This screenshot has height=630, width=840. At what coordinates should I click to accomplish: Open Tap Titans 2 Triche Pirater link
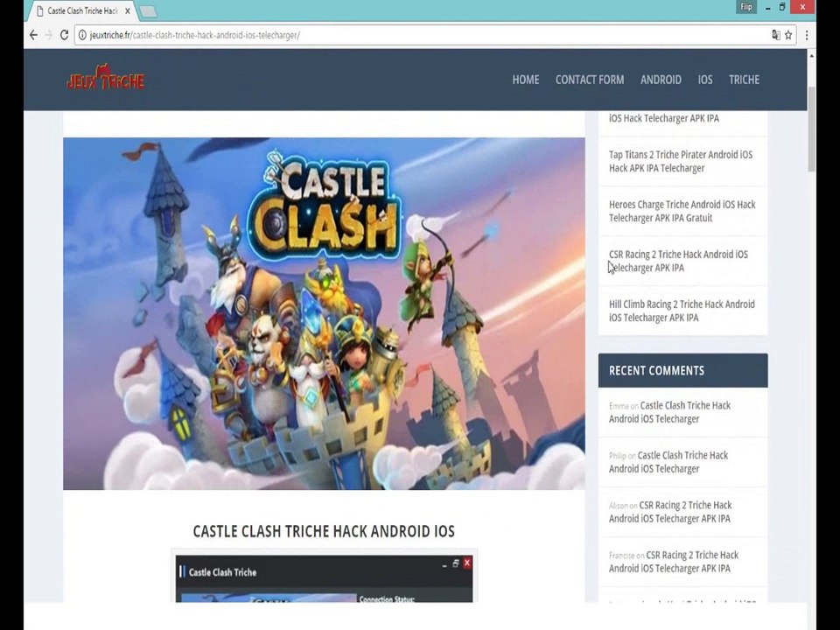coord(681,161)
